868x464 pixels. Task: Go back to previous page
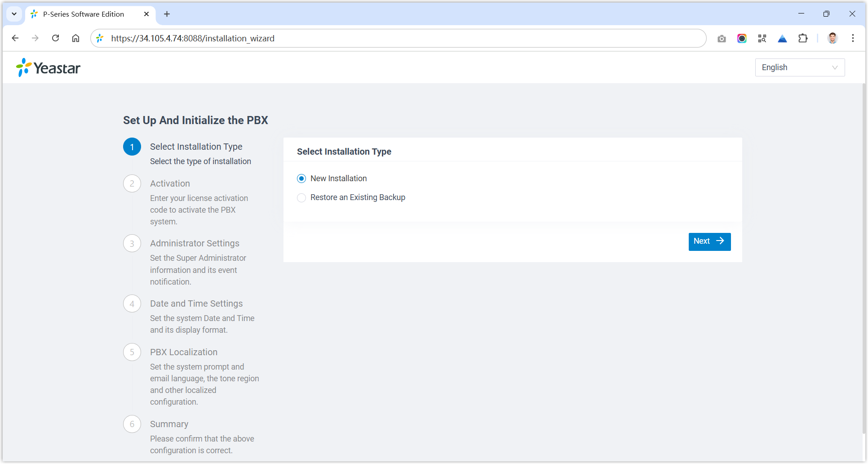point(15,38)
